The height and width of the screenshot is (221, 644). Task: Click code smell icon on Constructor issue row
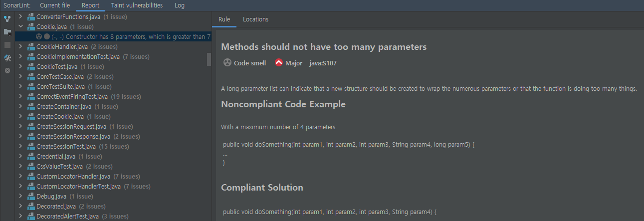(39, 36)
